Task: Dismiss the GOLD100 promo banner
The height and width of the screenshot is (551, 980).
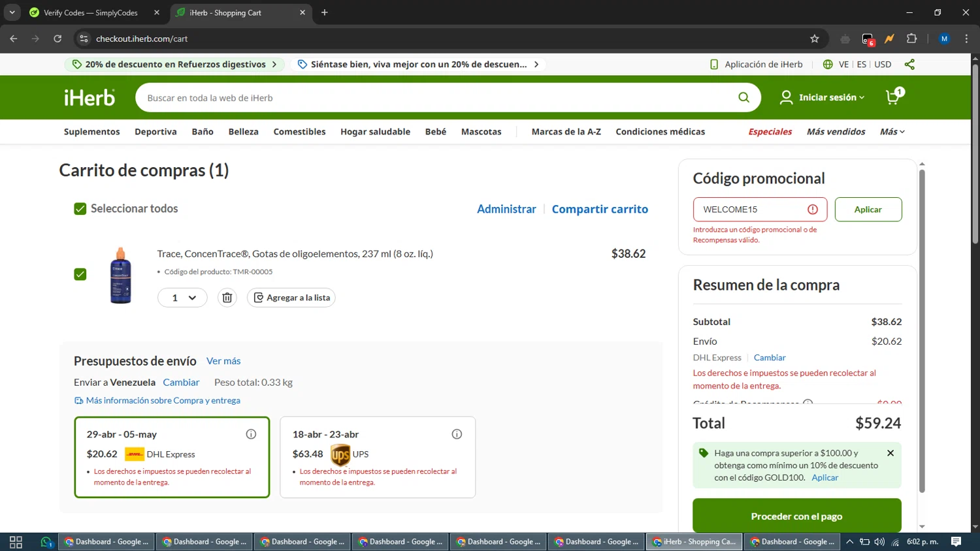Action: [x=890, y=453]
